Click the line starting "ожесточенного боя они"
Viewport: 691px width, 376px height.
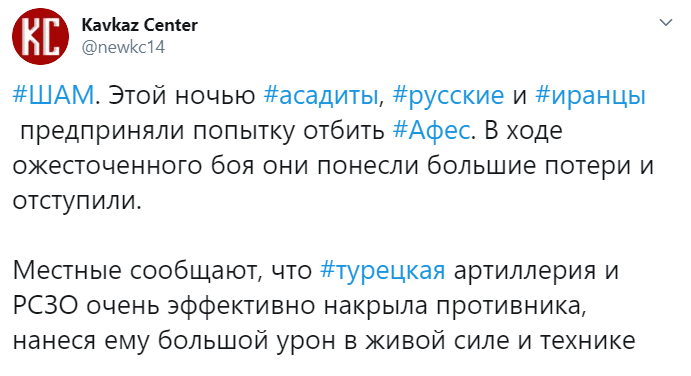(333, 166)
